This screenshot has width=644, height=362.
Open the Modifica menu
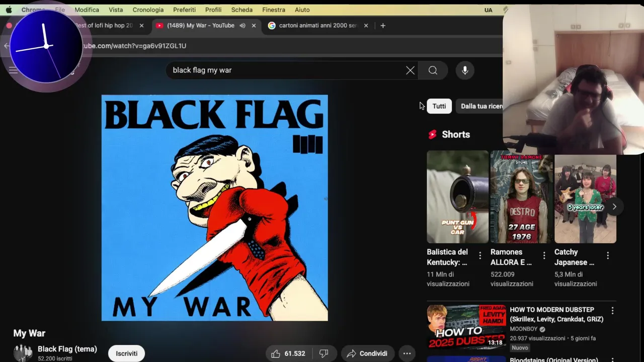tap(87, 10)
